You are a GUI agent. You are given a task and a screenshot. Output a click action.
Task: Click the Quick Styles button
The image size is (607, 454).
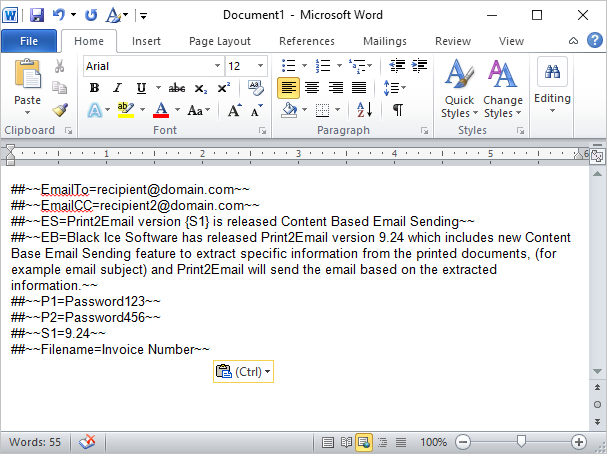[459, 89]
